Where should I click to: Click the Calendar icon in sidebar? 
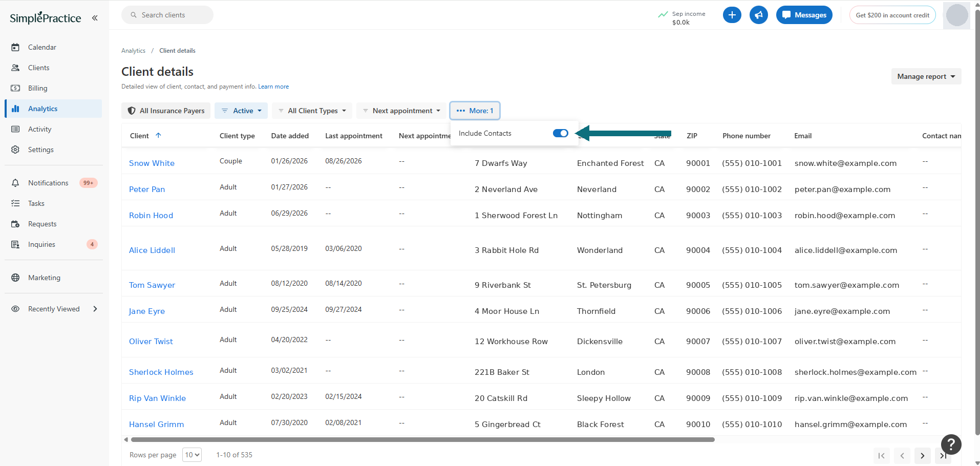point(15,47)
